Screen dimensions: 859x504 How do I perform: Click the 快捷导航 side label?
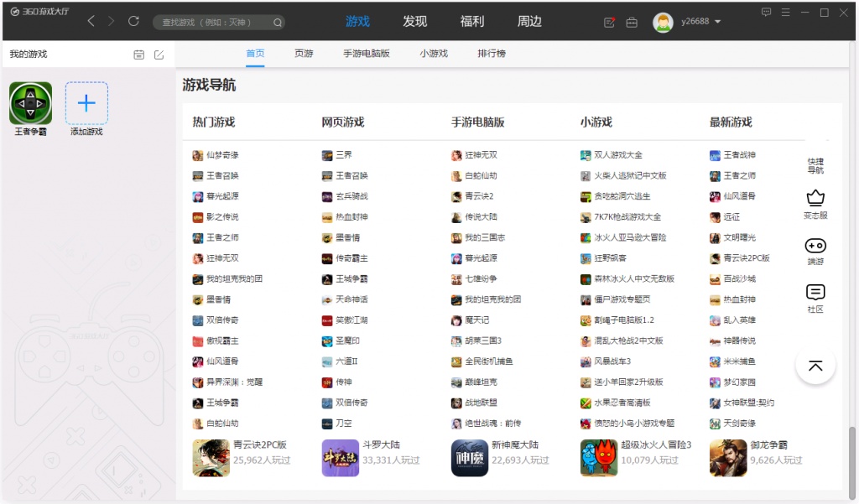tap(815, 165)
